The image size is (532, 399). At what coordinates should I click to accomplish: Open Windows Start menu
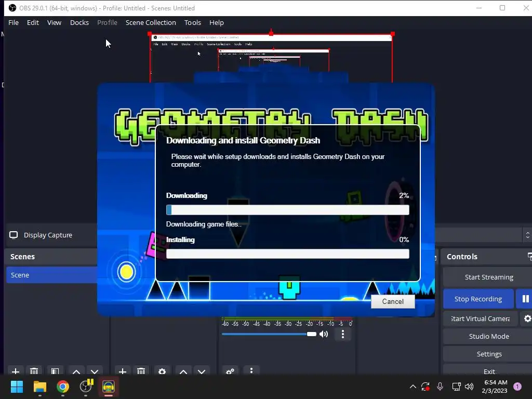[17, 387]
